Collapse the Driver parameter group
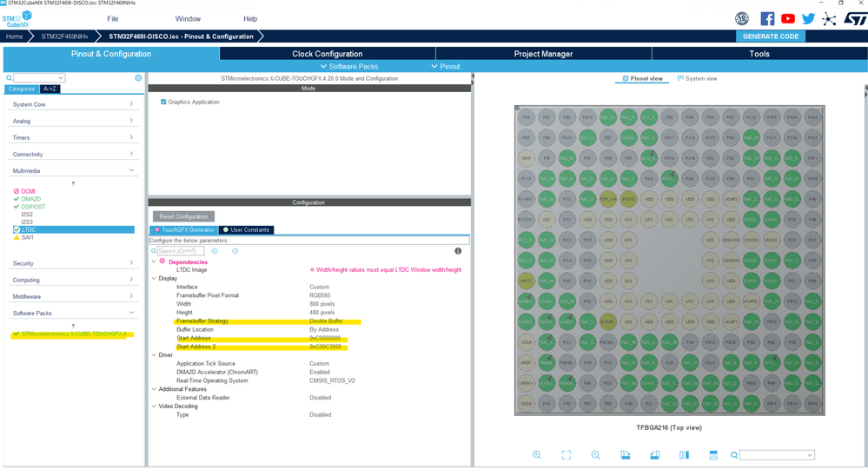The image size is (868, 469). coord(154,355)
